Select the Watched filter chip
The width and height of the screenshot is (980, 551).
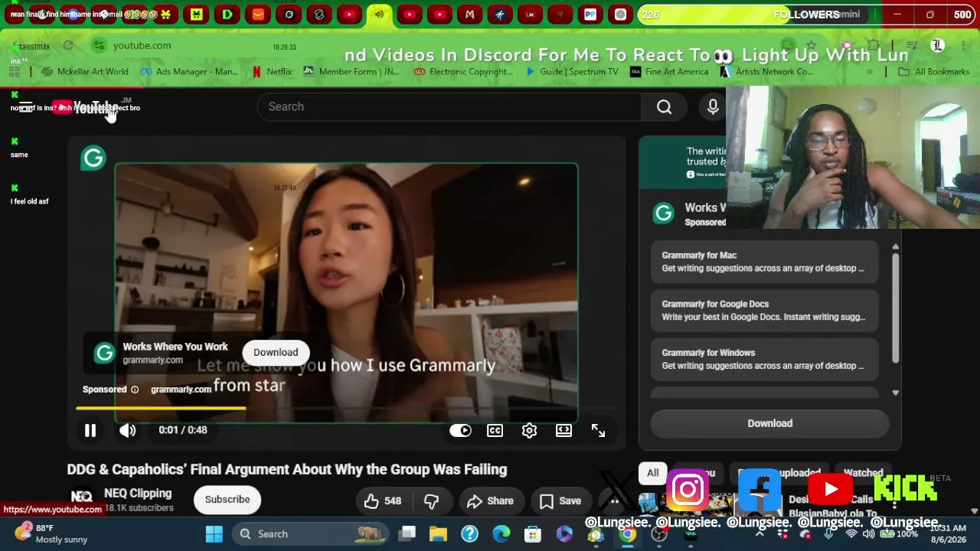[x=863, y=473]
